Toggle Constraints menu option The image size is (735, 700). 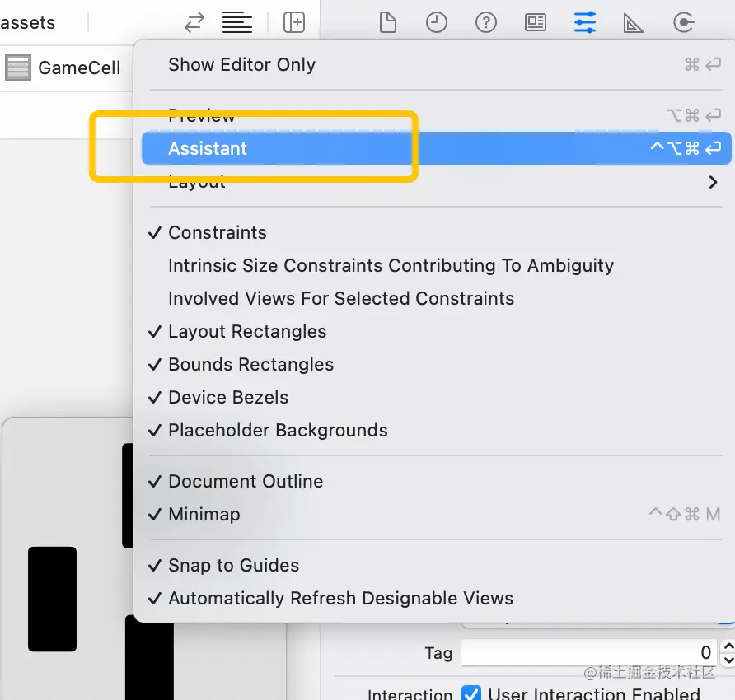437,233
